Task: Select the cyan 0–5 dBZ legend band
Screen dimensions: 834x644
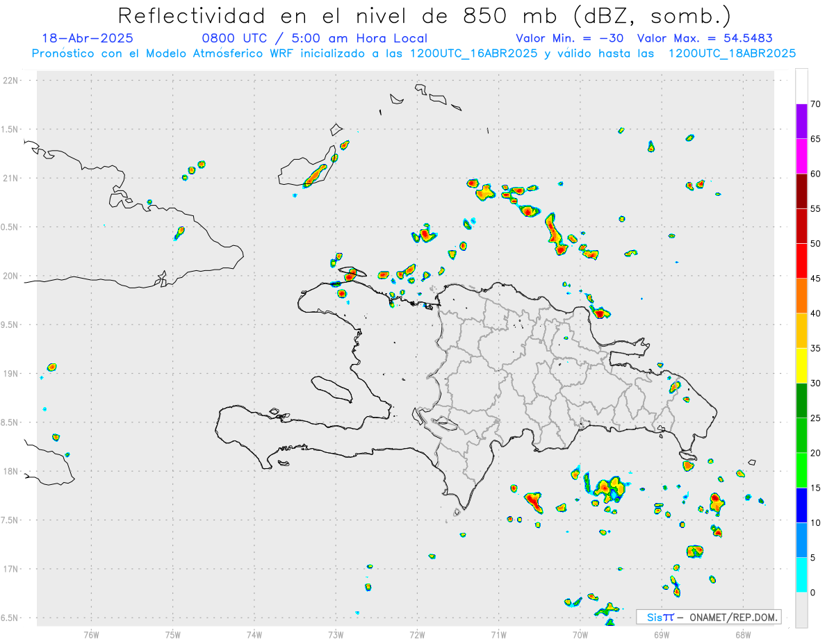Action: pyautogui.click(x=801, y=575)
